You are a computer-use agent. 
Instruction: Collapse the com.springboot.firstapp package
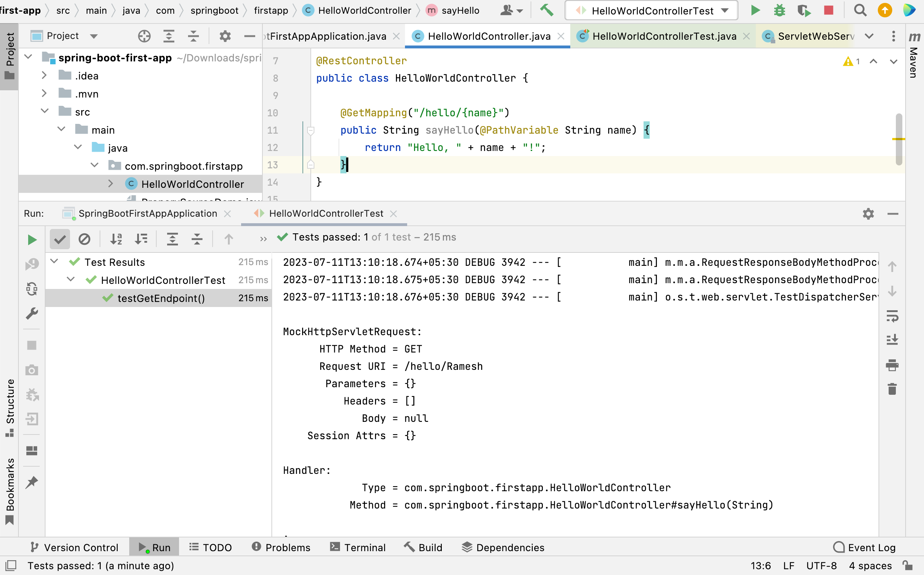coord(94,165)
